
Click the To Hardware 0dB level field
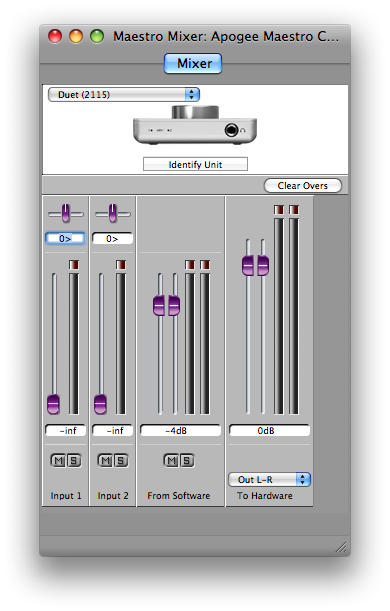[x=270, y=431]
